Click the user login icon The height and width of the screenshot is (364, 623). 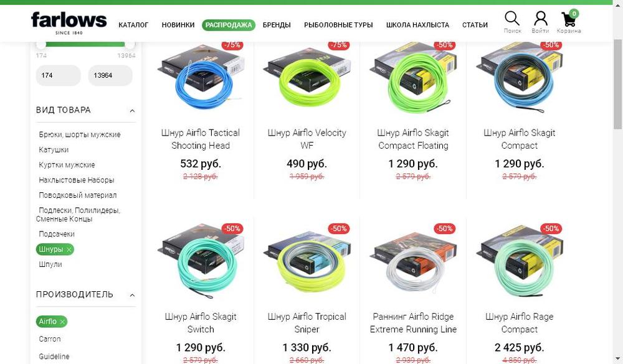tap(540, 18)
